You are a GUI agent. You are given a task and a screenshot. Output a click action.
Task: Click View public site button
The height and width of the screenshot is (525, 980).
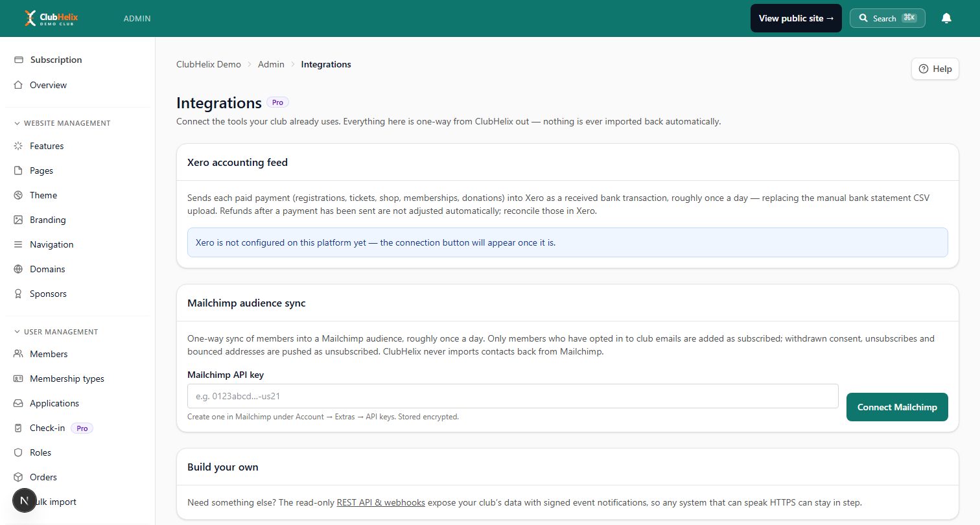point(796,18)
